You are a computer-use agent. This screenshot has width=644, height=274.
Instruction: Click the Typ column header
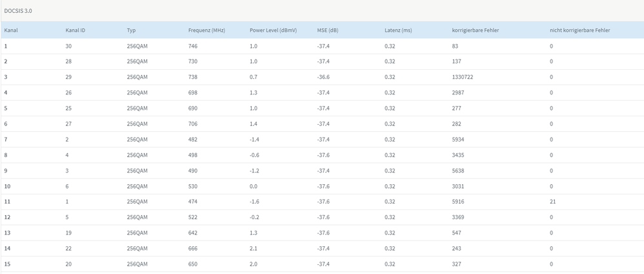click(x=132, y=30)
